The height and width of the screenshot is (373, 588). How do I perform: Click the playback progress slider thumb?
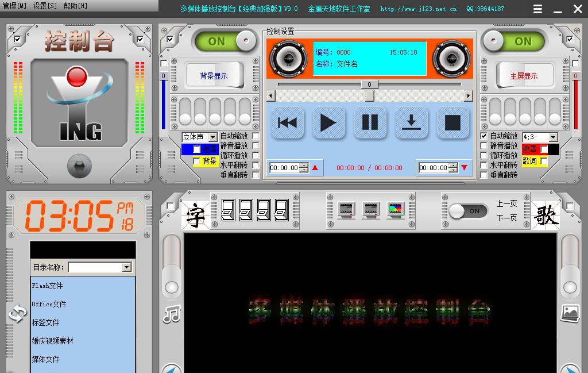[369, 96]
